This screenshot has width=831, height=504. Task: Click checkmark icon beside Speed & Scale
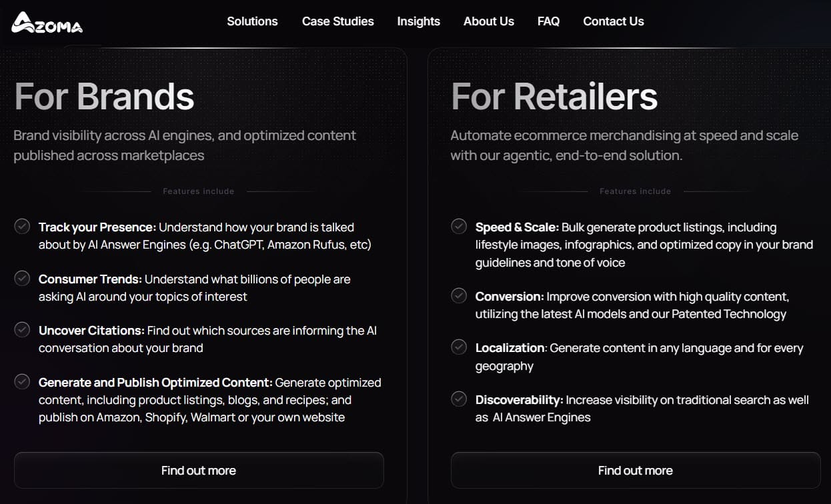(x=459, y=227)
